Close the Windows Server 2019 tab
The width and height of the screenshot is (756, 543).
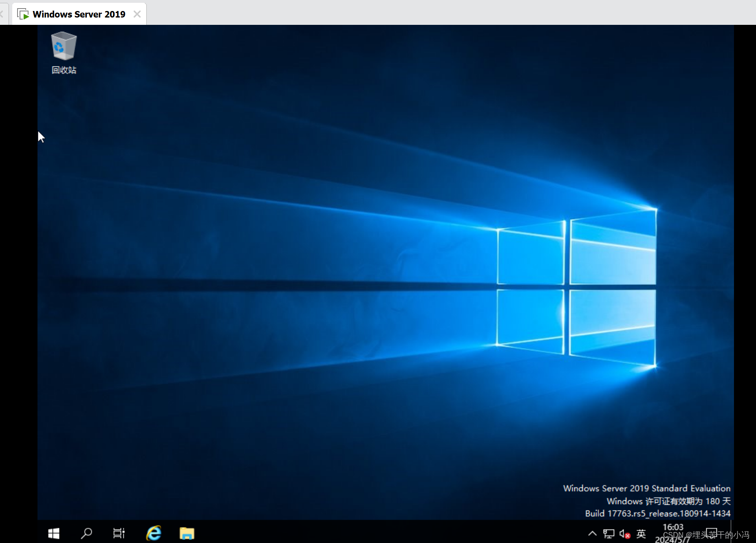(137, 14)
